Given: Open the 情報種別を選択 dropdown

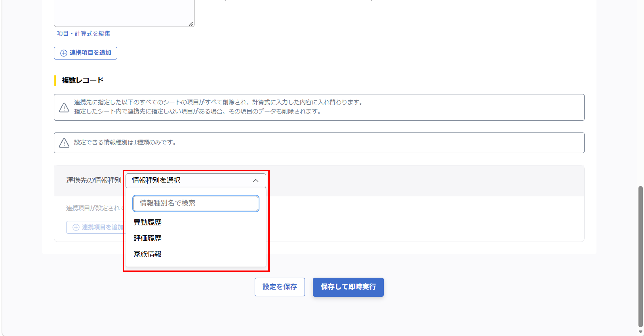Looking at the screenshot, I should [x=196, y=181].
